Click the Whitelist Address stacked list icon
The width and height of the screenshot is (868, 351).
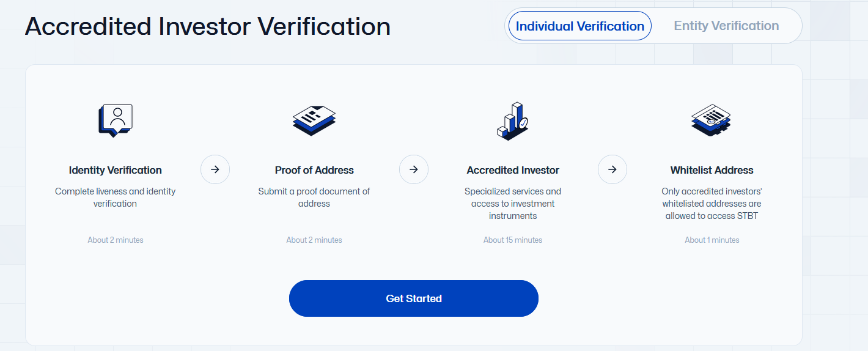pos(711,120)
